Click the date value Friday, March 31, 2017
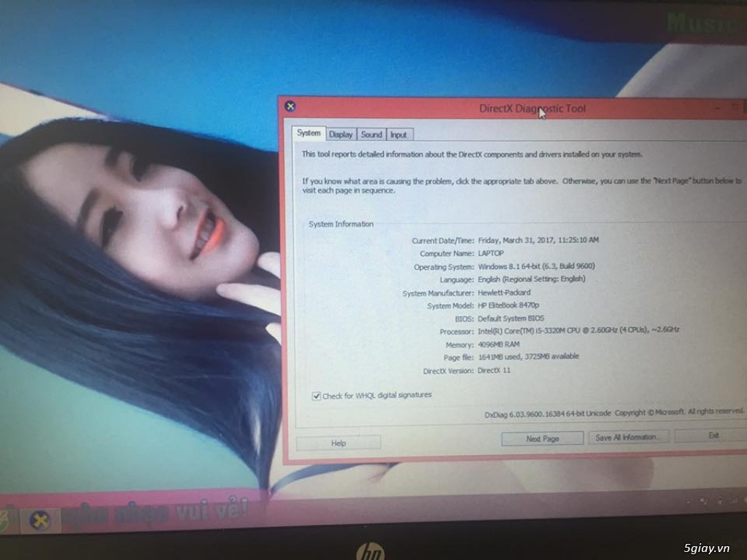Screen dimensions: 747x560 click(x=538, y=240)
